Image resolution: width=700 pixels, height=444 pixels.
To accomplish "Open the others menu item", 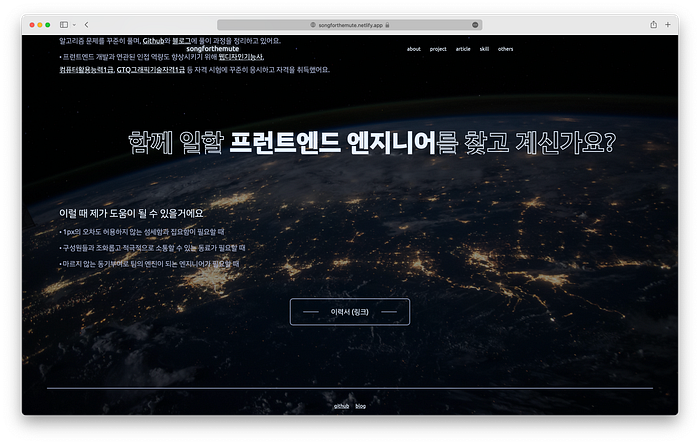I will (x=505, y=49).
